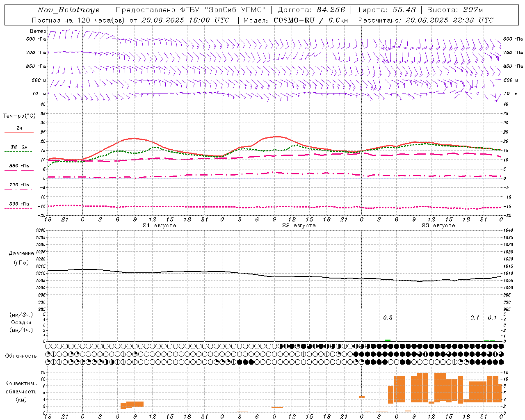
Task: Click the 850 гПа legend under Тем-ра
Action: coord(19,166)
